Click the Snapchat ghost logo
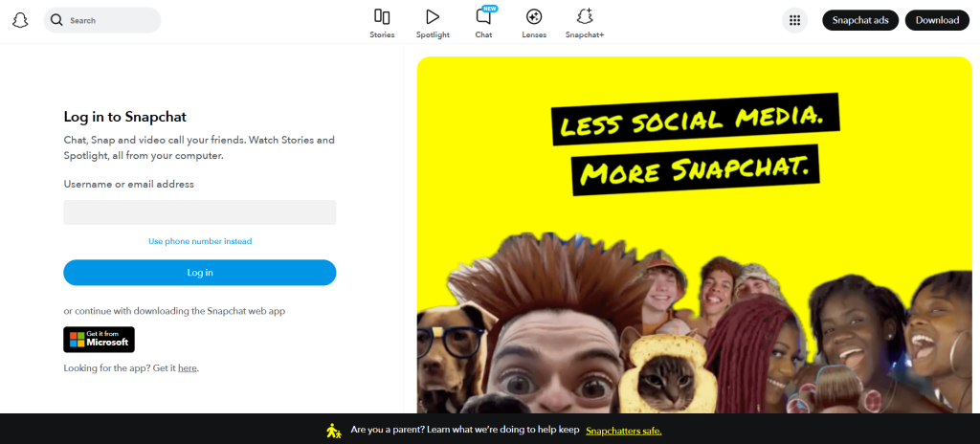Image resolution: width=980 pixels, height=444 pixels. pyautogui.click(x=21, y=20)
